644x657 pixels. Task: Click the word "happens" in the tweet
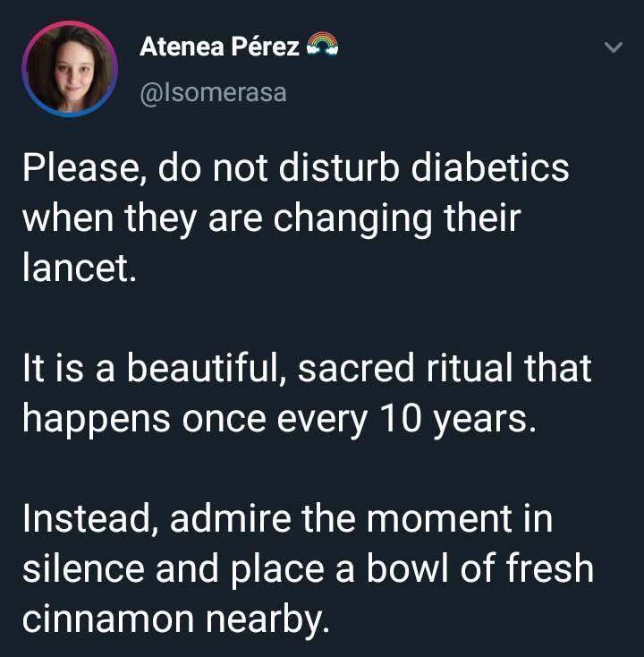[x=97, y=420]
